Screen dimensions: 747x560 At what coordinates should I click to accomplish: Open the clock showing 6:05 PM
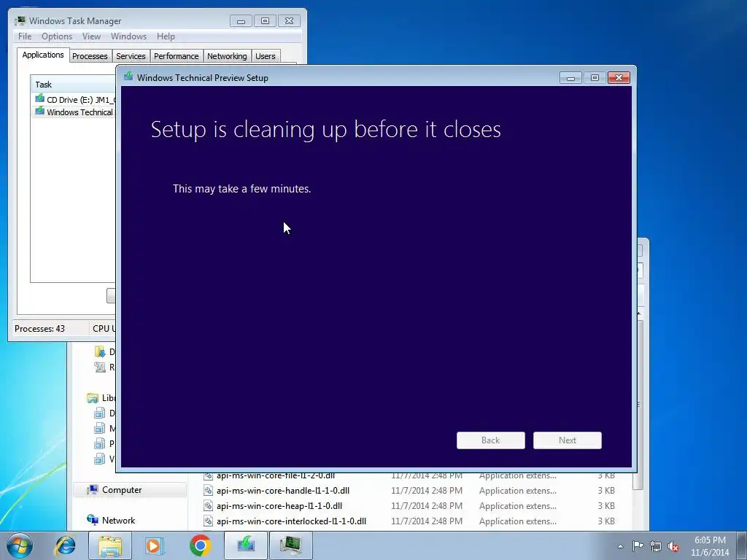tap(710, 546)
